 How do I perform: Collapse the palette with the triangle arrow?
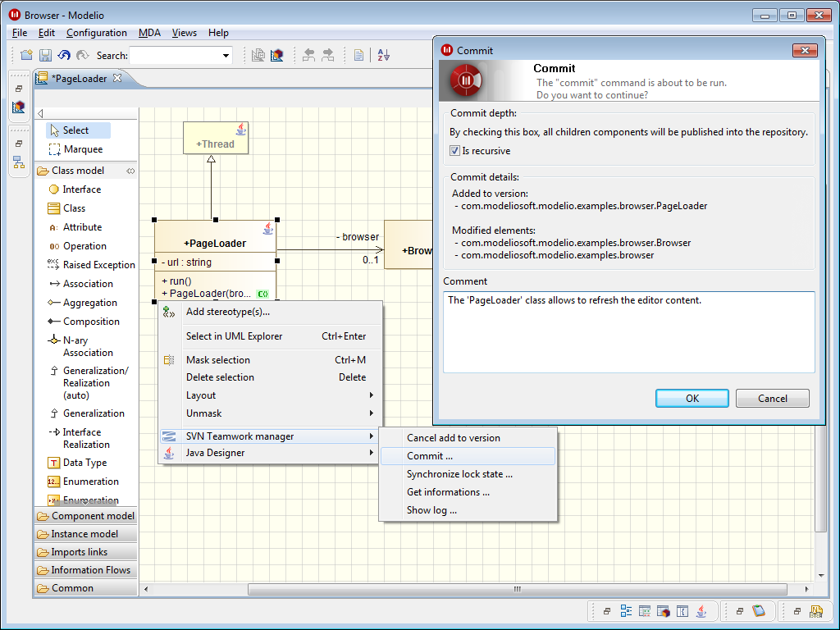[x=40, y=113]
